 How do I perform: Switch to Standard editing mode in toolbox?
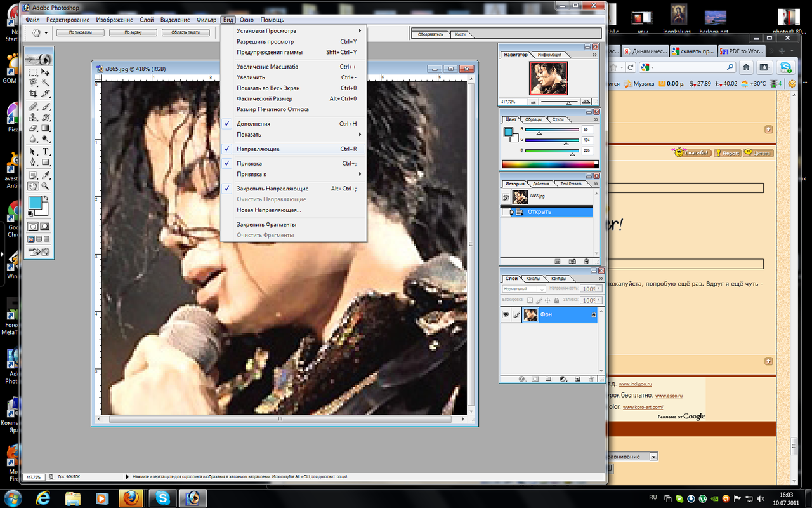32,226
